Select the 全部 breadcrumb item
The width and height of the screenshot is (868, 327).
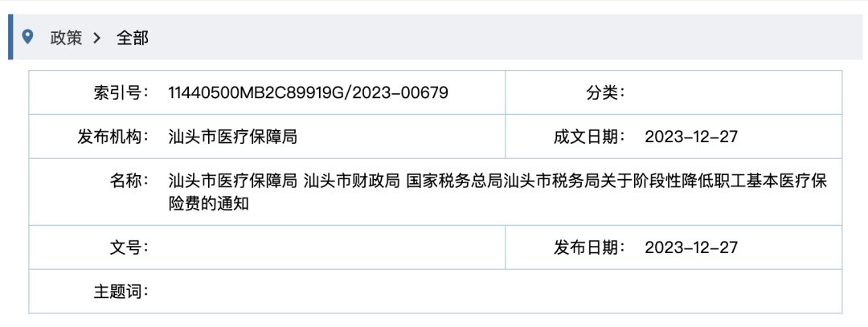133,38
